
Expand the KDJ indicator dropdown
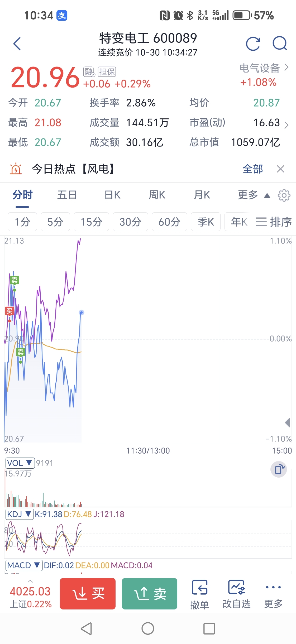tap(20, 514)
